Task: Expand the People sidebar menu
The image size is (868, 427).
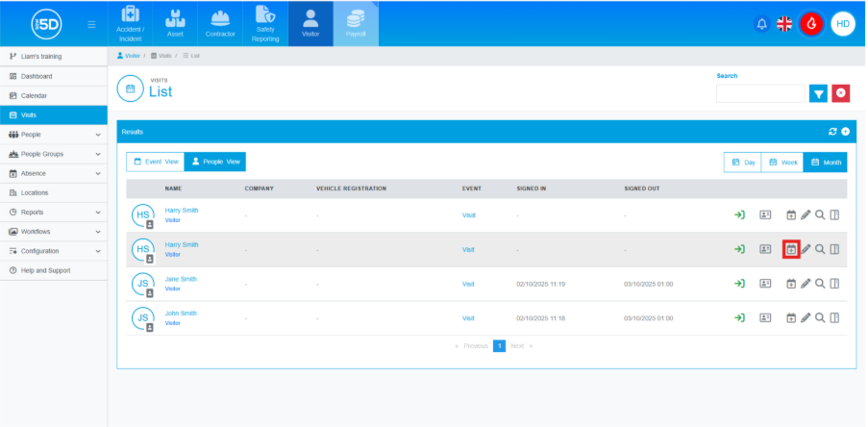Action: pos(53,135)
